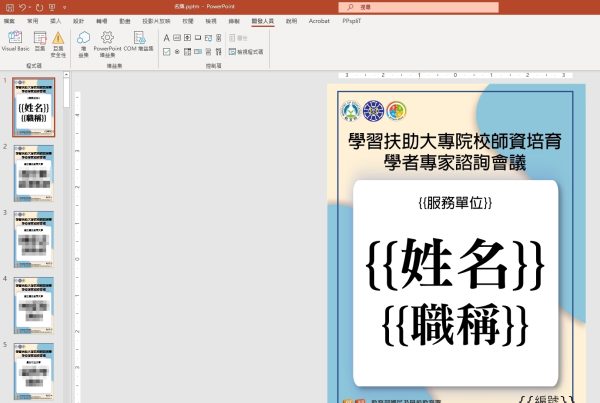
Task: Open COM Add-ins dialog
Action: click(137, 40)
